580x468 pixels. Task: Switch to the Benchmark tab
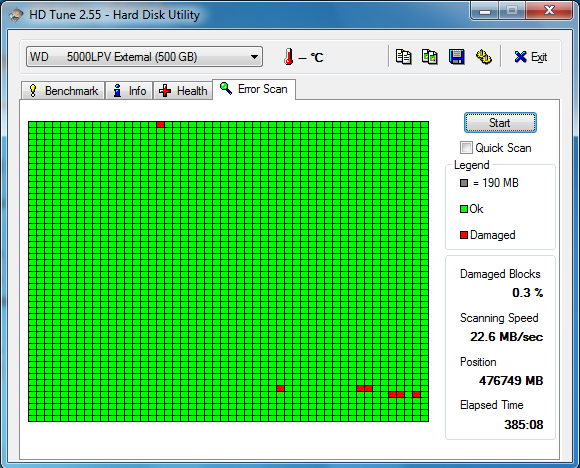[x=63, y=91]
